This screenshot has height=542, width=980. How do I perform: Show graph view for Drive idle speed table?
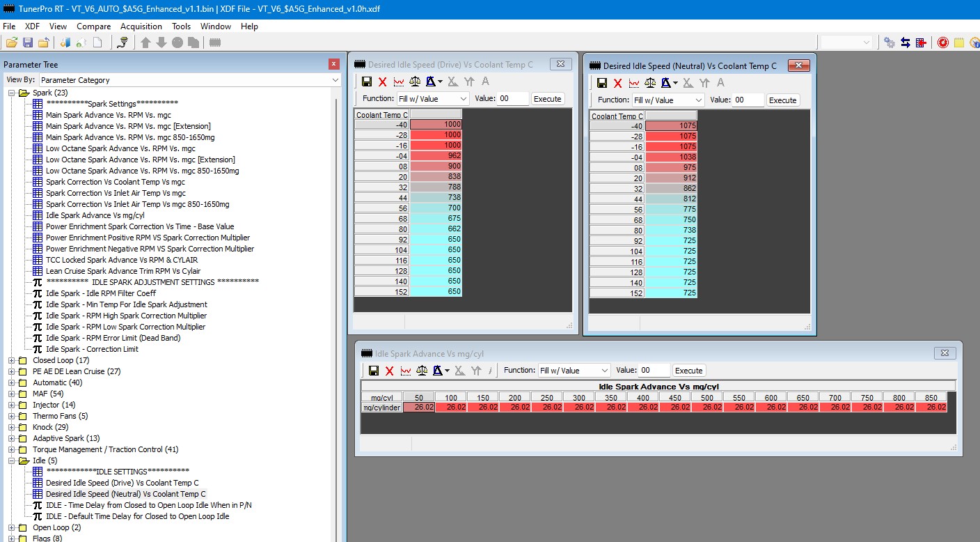click(x=399, y=82)
